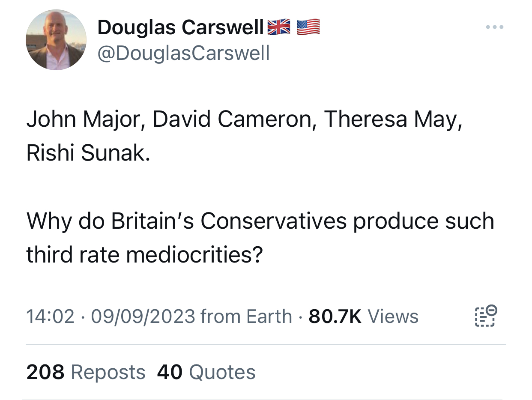
Task: View the 40 Quotes list
Action: click(206, 372)
